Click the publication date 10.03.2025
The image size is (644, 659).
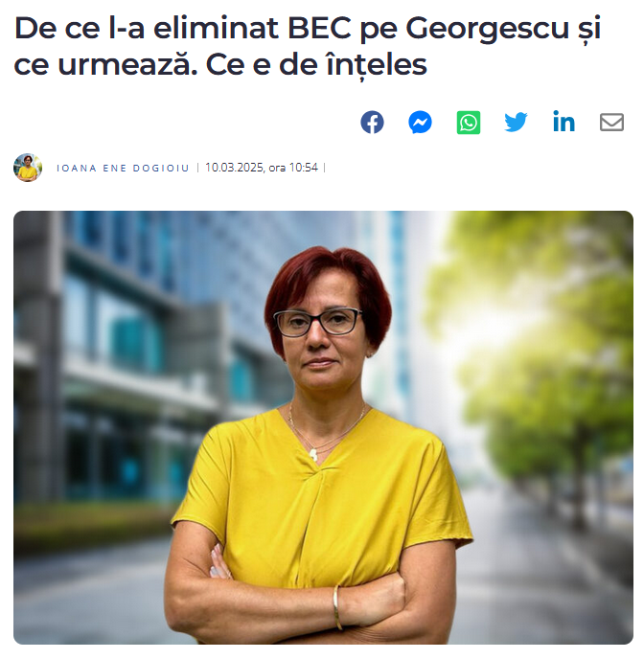coord(234,168)
